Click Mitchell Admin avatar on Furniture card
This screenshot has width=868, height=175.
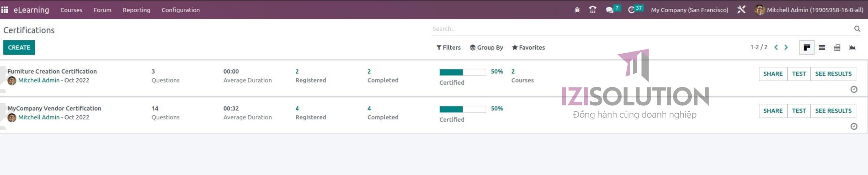pos(12,80)
